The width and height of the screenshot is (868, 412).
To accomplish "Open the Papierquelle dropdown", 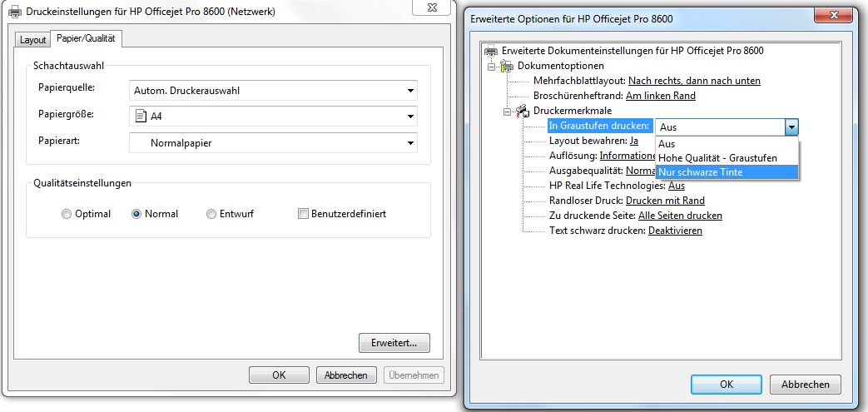I will coord(274,90).
